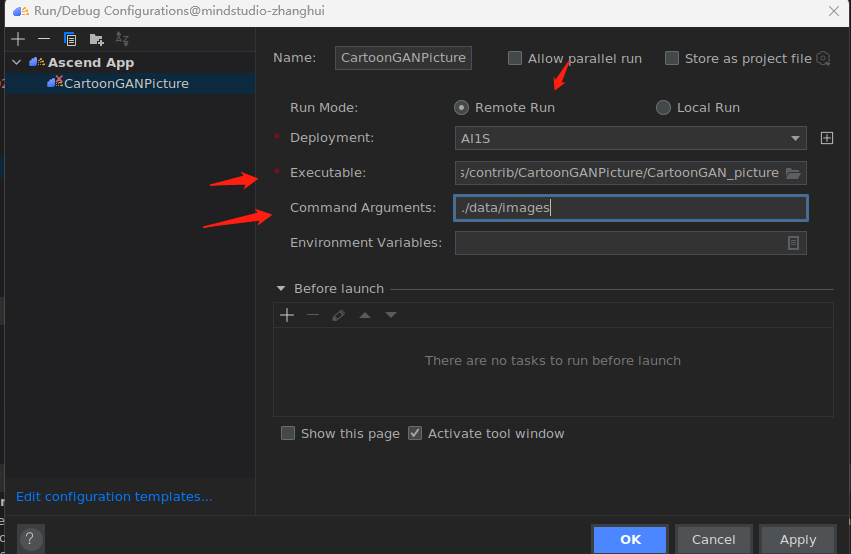
Task: Add a new run configuration
Action: pos(18,39)
